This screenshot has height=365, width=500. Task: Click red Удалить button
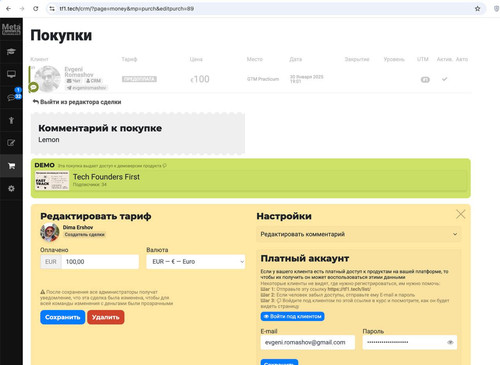[x=106, y=317]
